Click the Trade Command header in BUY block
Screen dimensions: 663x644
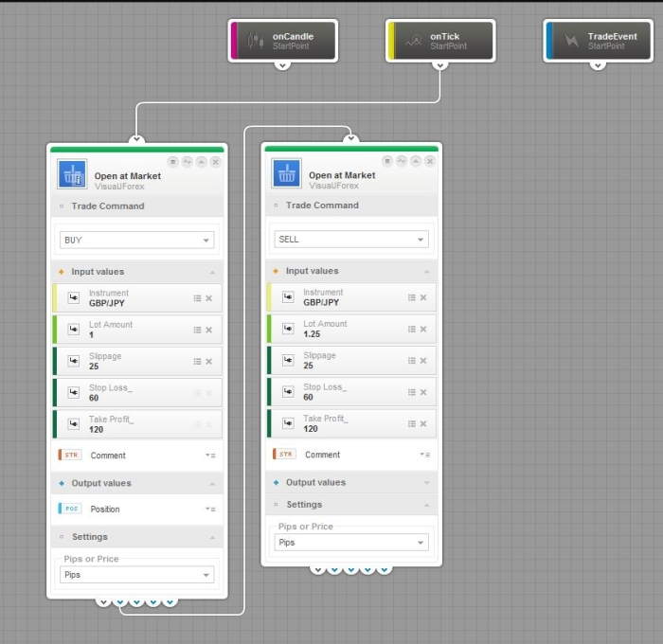[x=137, y=206]
